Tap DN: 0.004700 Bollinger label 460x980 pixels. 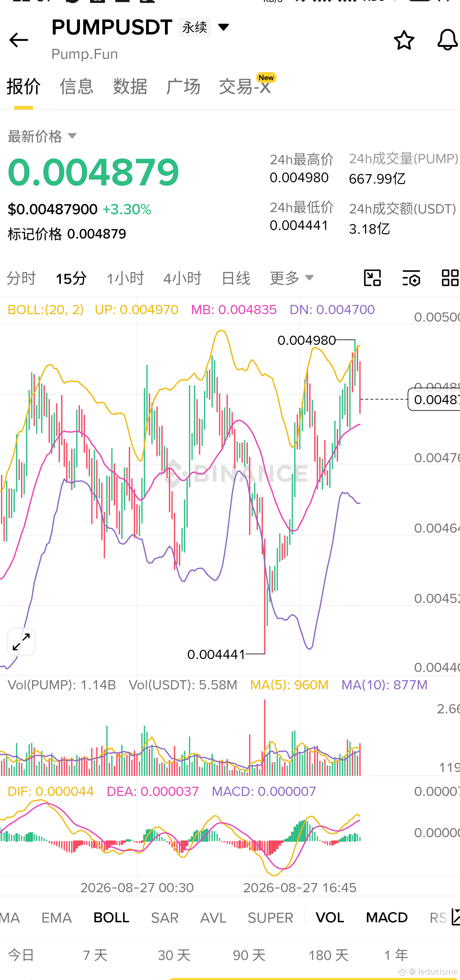(x=332, y=309)
